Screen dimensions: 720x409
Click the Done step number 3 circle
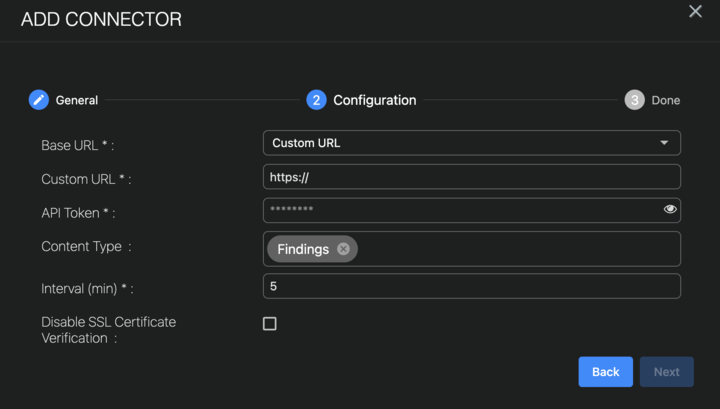634,100
